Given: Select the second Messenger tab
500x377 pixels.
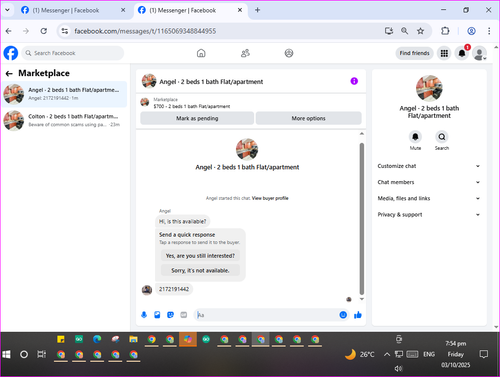Looking at the screenshot, I should pyautogui.click(x=190, y=10).
